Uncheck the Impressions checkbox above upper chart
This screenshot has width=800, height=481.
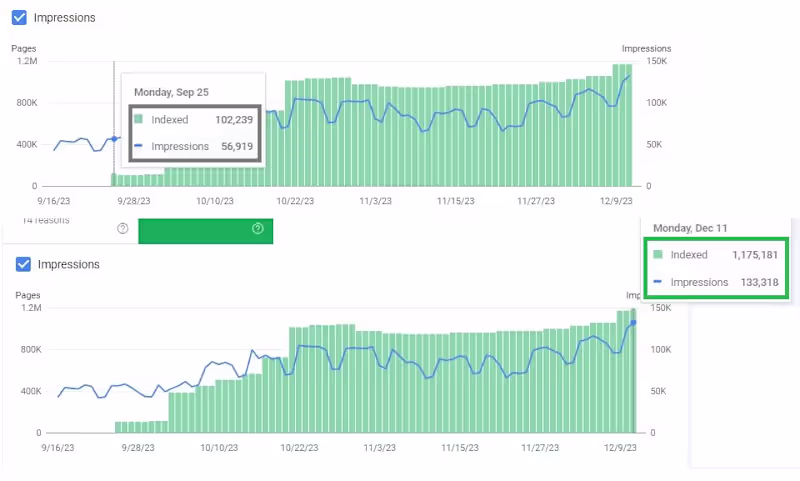(19, 17)
